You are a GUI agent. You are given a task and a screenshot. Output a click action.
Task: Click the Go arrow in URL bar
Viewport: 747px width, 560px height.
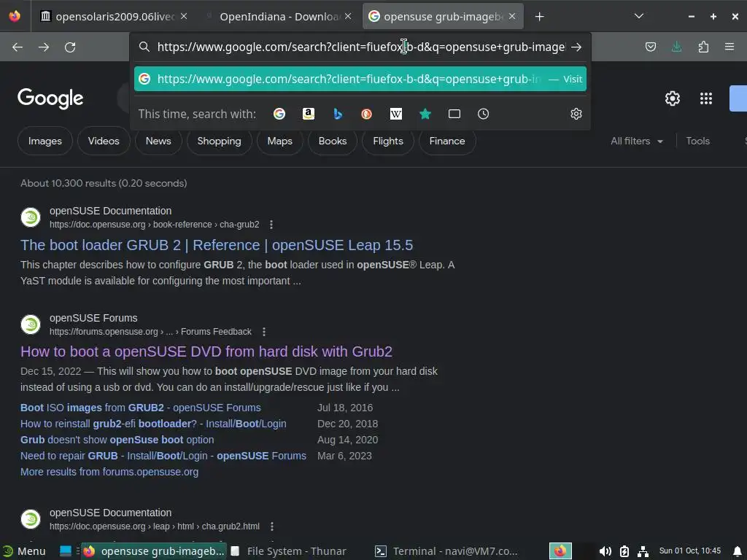point(576,47)
